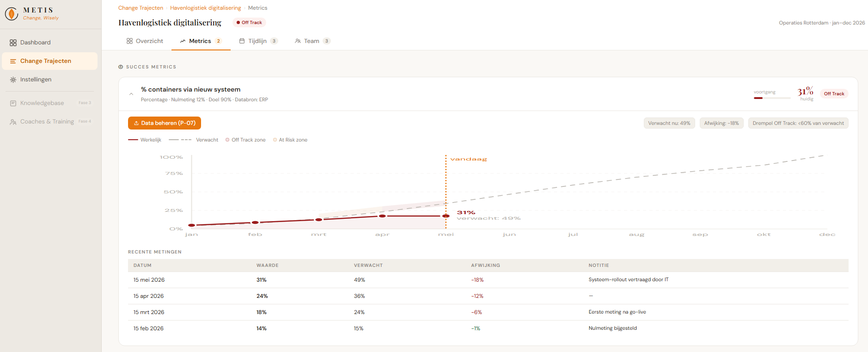Click the Overzicht tab grid icon

coord(129,41)
